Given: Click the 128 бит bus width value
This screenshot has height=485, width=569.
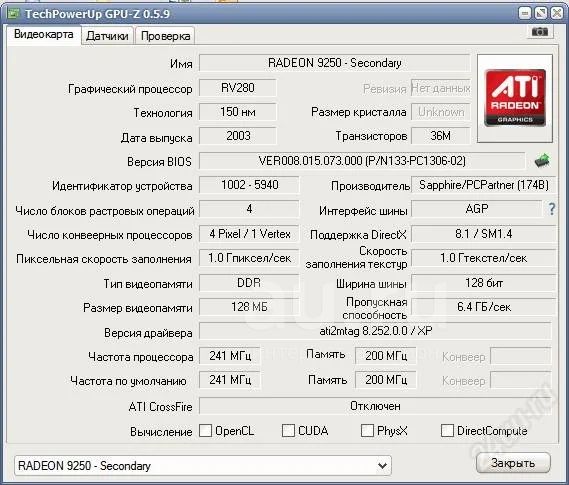Looking at the screenshot, I should click(483, 283).
